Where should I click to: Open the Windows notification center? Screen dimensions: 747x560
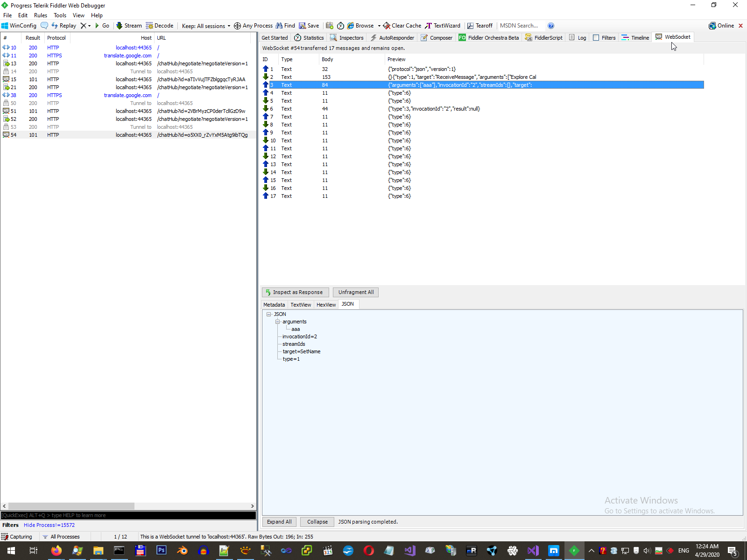733,551
